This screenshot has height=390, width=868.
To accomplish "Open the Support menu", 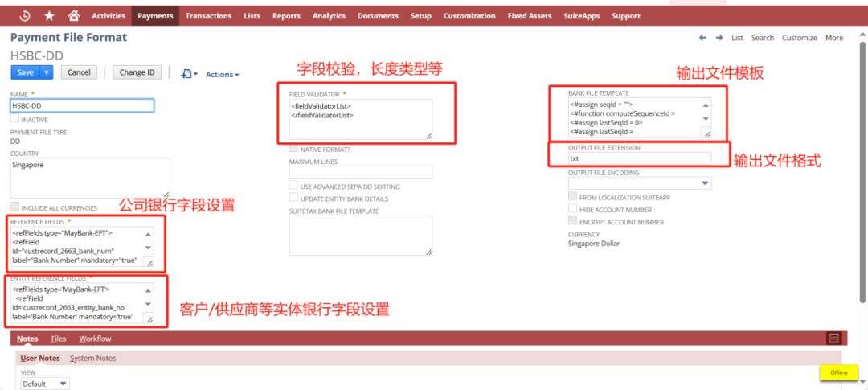I will point(626,16).
